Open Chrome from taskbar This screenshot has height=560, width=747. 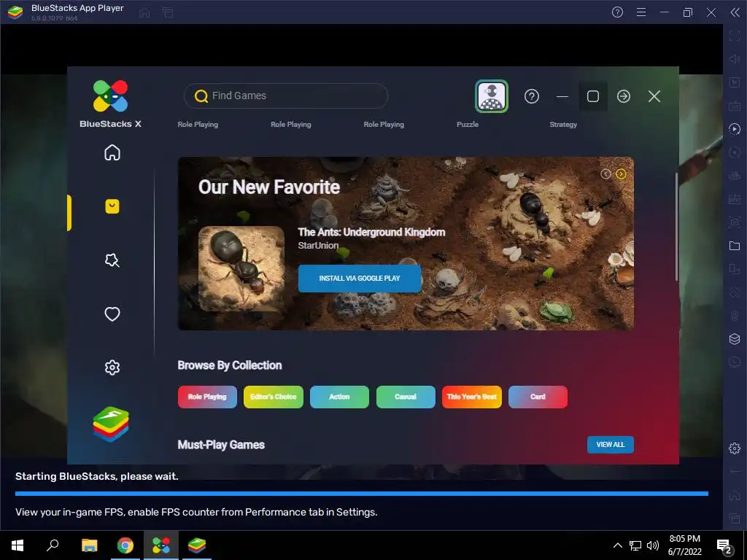125,545
